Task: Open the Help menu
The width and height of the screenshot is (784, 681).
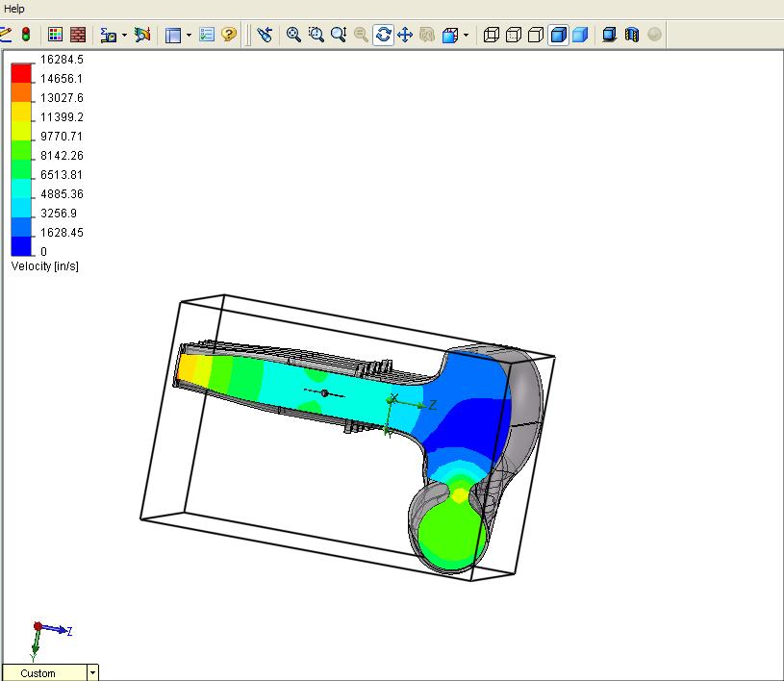Action: 14,9
